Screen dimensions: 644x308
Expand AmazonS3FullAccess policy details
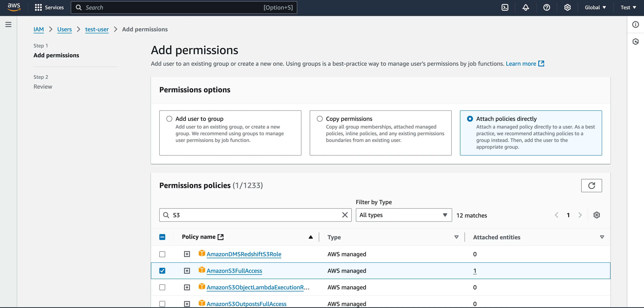pyautogui.click(x=187, y=271)
